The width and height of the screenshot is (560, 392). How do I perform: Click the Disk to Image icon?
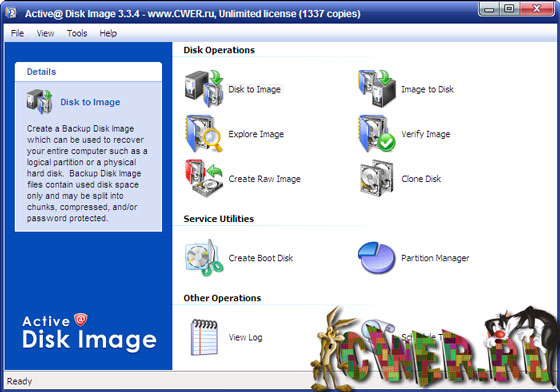point(204,89)
